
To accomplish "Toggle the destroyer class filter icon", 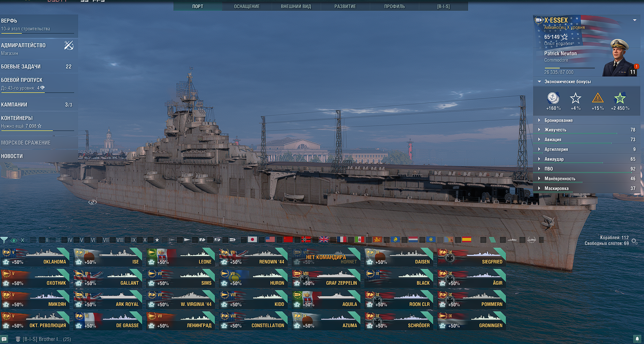I will 187,240.
